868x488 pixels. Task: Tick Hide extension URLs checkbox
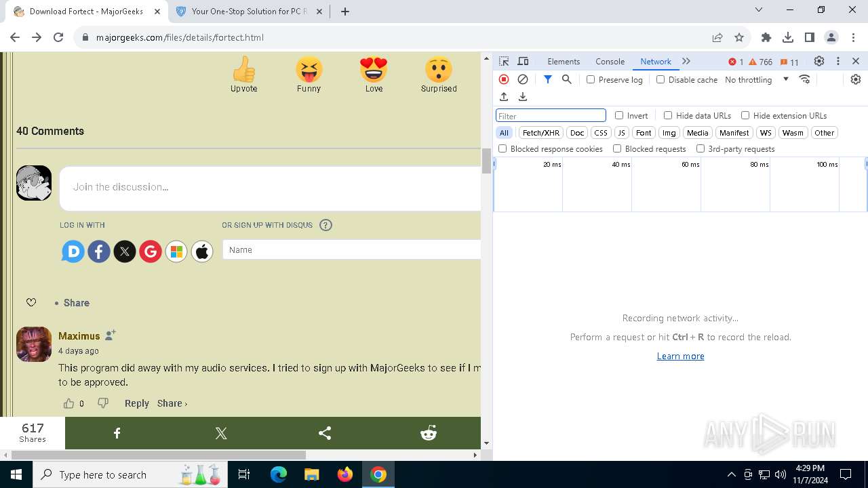[745, 115]
